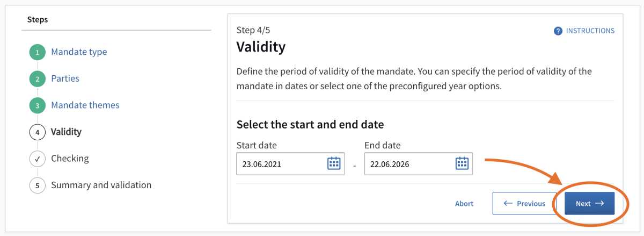Click the Previous button
The width and height of the screenshot is (644, 236).
click(524, 204)
